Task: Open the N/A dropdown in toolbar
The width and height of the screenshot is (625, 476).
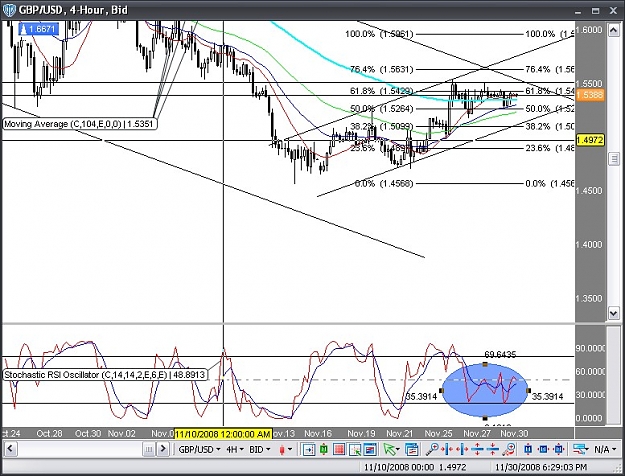Action: (605, 449)
